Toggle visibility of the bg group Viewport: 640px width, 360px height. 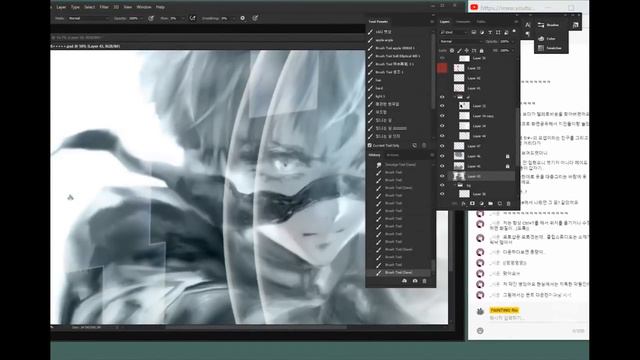pos(442,185)
